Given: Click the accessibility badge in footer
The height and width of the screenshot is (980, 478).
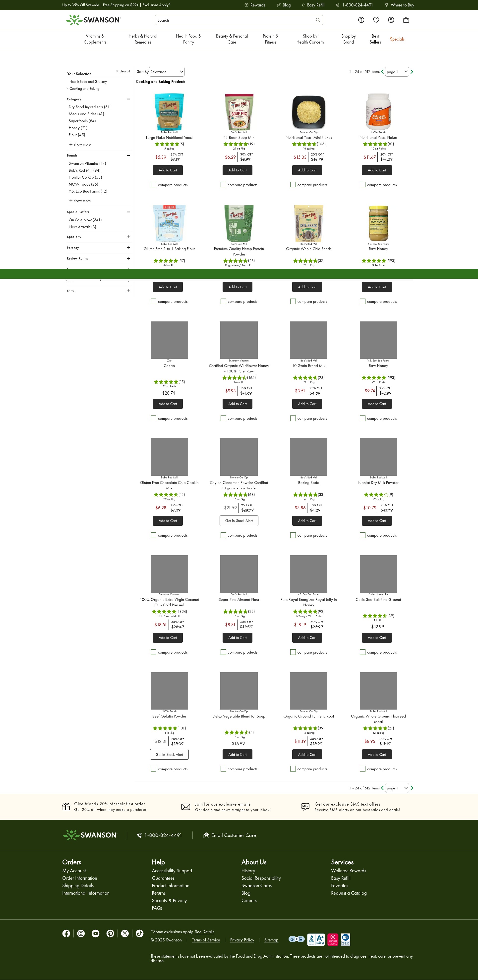Looking at the screenshot, I should coord(297,939).
